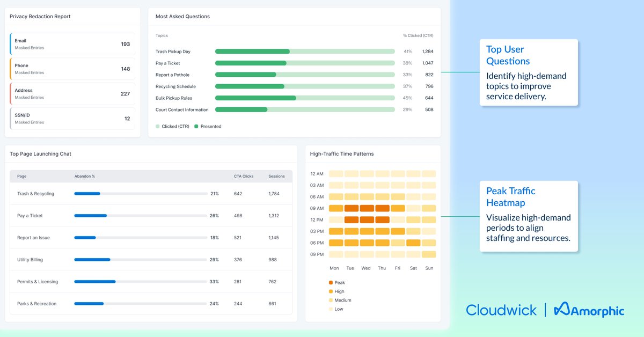Click the Sun day column label
The image size is (644, 337).
pos(429,268)
